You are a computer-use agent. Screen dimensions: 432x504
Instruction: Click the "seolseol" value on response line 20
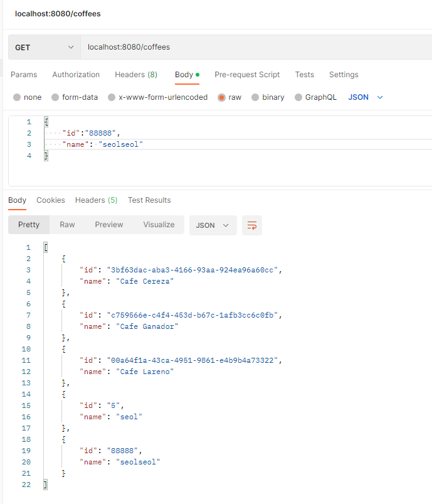pos(138,462)
